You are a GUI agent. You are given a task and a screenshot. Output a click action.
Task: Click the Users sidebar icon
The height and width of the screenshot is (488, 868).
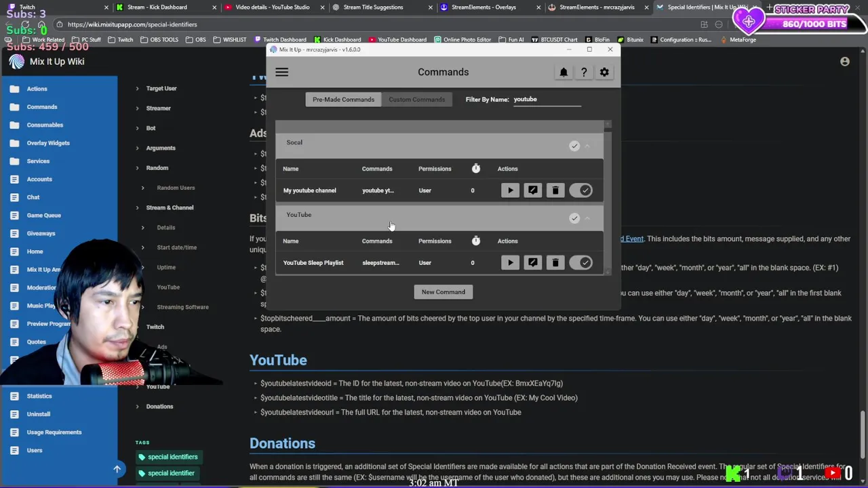(x=14, y=450)
